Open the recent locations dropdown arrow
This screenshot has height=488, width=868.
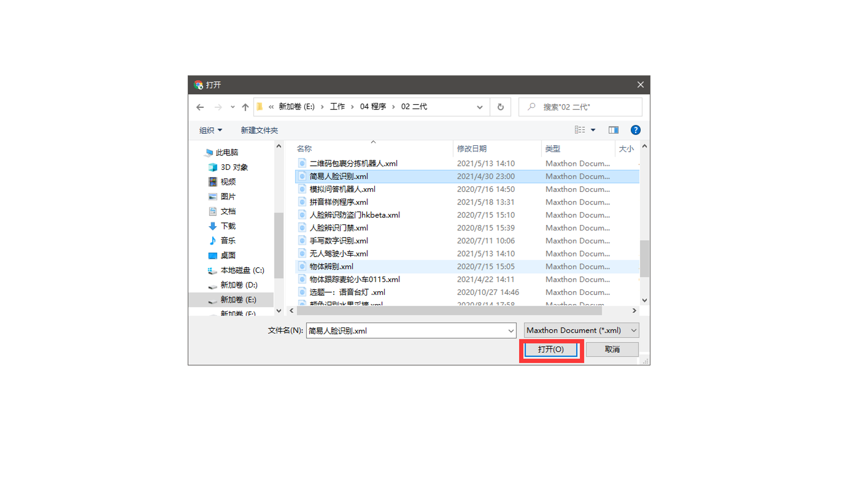click(233, 107)
